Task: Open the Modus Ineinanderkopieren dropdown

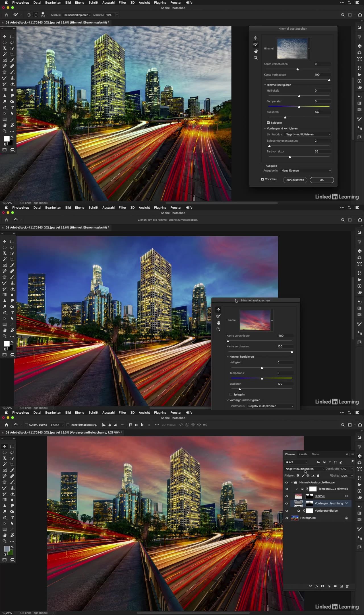Action: click(x=77, y=15)
